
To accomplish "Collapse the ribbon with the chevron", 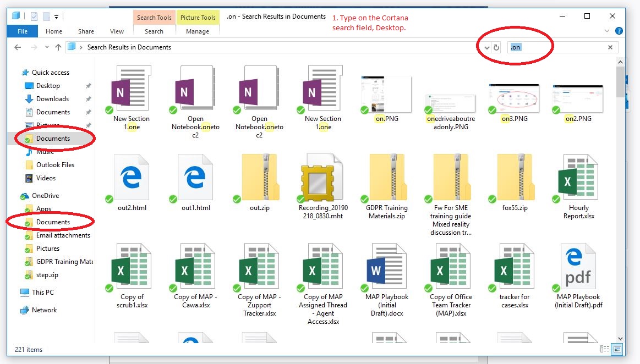I will [x=607, y=31].
